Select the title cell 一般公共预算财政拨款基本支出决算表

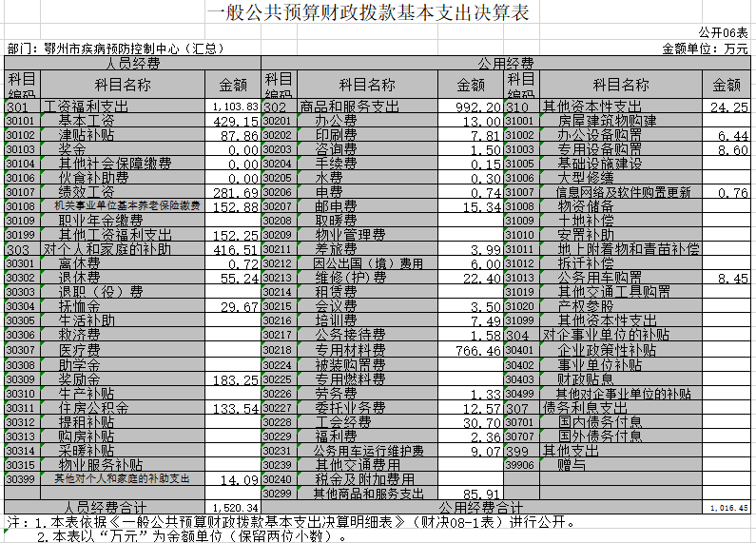[x=368, y=12]
